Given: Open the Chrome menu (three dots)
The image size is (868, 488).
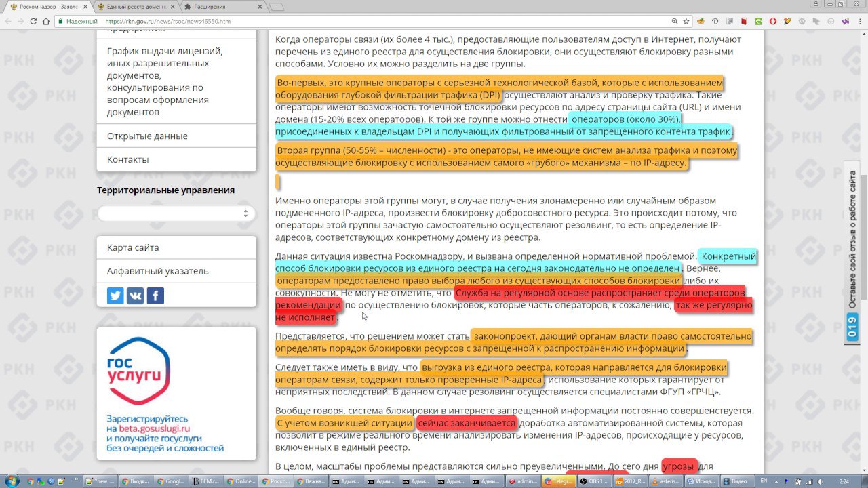Looking at the screenshot, I should (861, 21).
